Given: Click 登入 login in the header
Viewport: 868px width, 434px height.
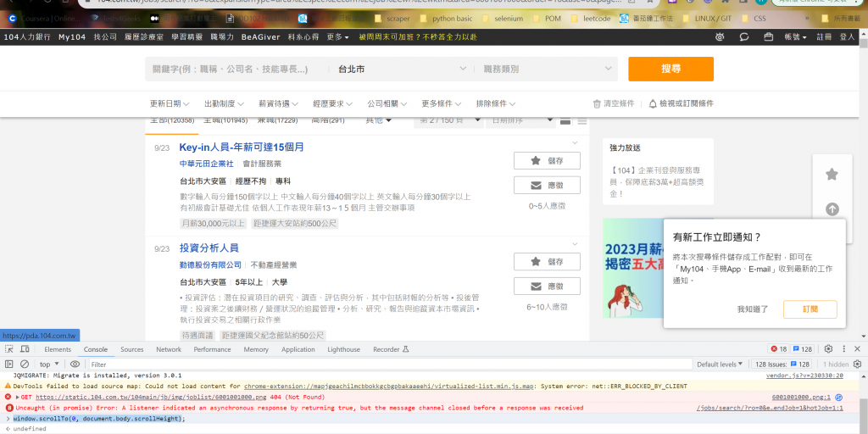Looking at the screenshot, I should click(x=847, y=37).
